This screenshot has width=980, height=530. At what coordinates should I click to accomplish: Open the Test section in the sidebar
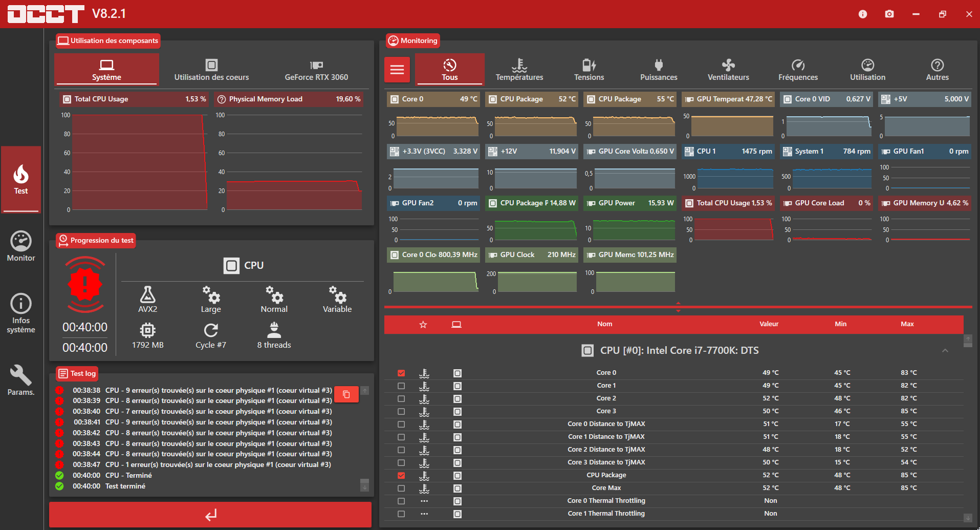pyautogui.click(x=21, y=179)
